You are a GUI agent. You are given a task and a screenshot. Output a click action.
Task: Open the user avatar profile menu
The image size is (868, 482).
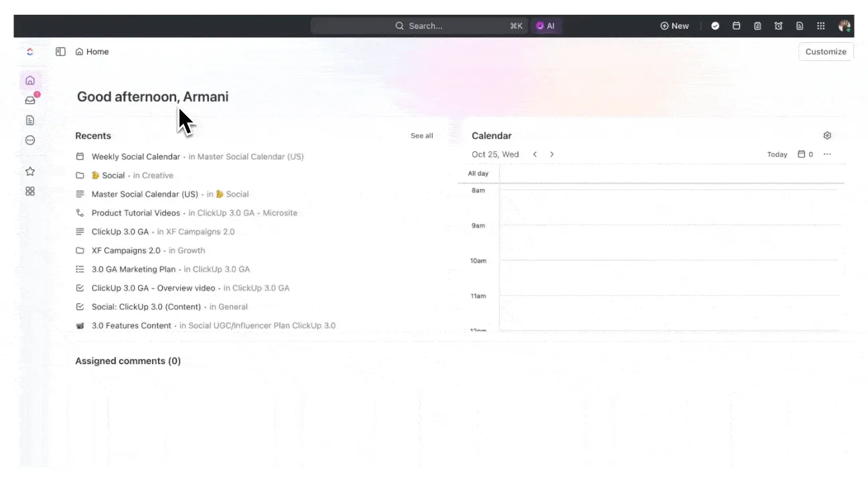845,26
